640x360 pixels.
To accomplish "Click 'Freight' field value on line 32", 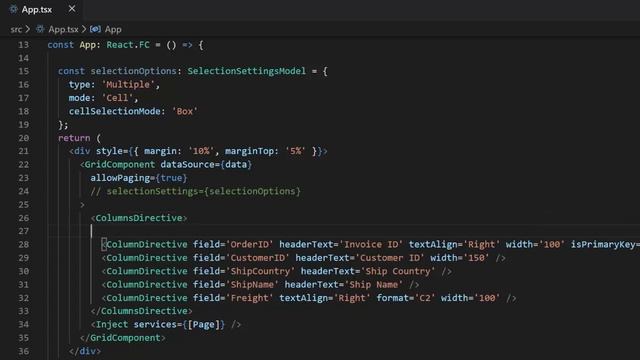I will click(x=249, y=298).
